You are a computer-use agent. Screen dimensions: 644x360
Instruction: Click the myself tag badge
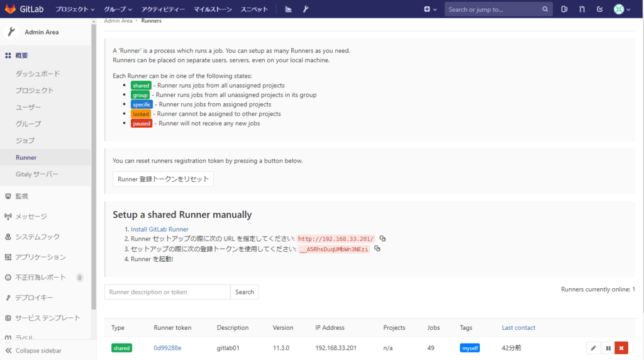(470, 348)
